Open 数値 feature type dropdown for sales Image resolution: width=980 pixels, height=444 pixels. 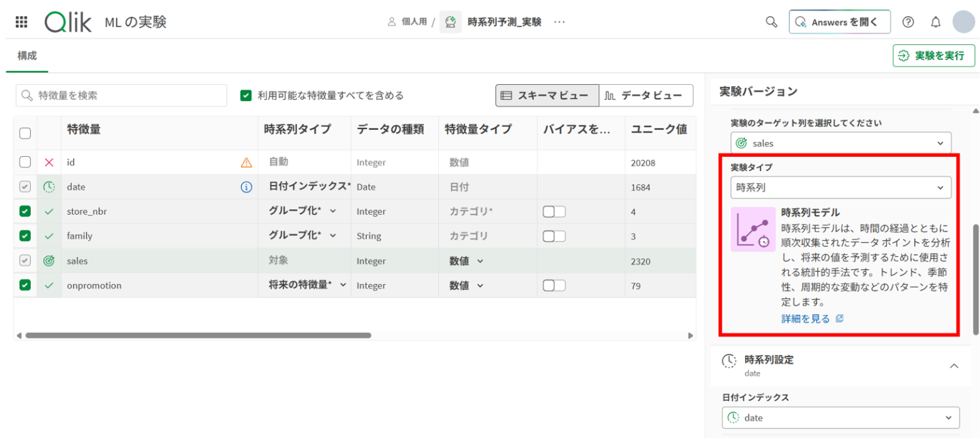click(x=466, y=261)
